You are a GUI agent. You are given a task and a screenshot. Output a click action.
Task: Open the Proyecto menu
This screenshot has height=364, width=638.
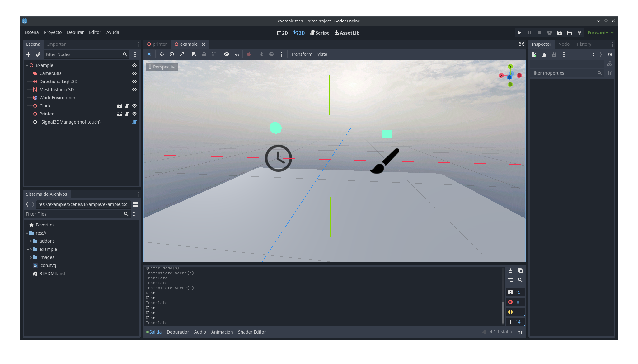(x=53, y=32)
